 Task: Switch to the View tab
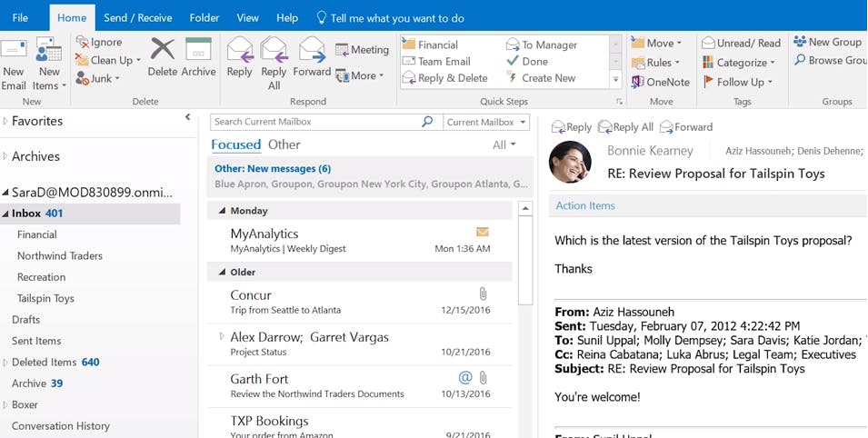(x=247, y=17)
